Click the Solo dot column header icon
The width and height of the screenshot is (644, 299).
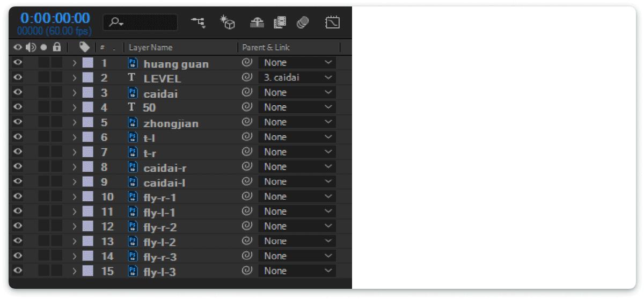(x=44, y=47)
